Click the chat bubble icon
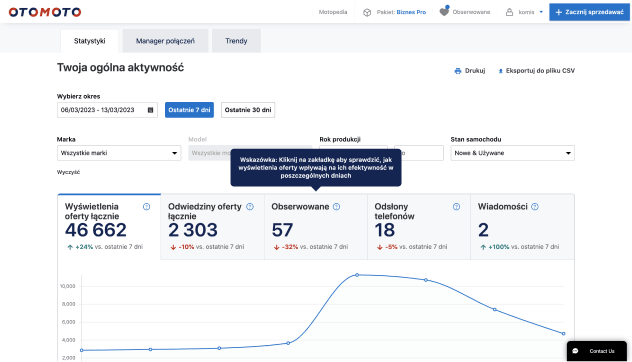This screenshot has width=632, height=362. [575, 351]
